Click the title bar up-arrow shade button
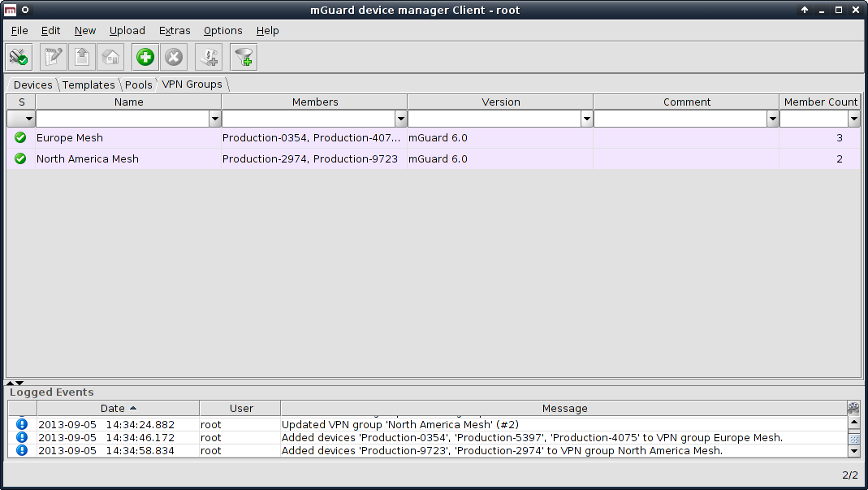 (x=805, y=10)
